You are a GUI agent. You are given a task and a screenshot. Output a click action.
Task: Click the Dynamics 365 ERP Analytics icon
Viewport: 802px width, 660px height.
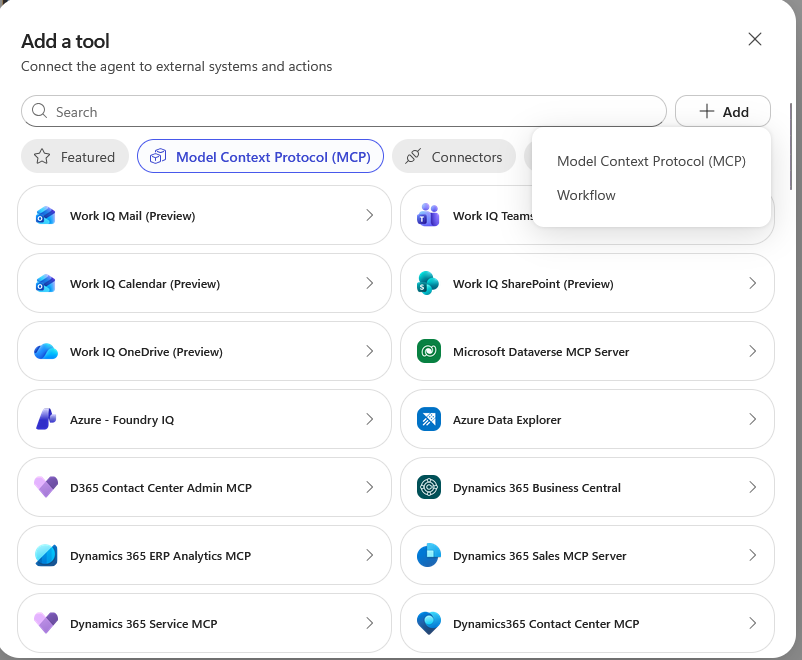click(46, 556)
